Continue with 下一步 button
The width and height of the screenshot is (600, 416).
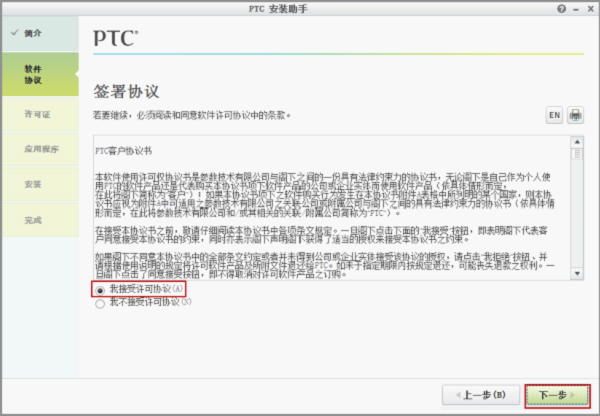click(x=557, y=395)
